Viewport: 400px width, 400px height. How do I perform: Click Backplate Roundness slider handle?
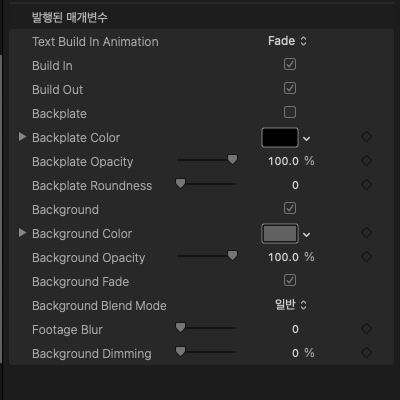(180, 183)
